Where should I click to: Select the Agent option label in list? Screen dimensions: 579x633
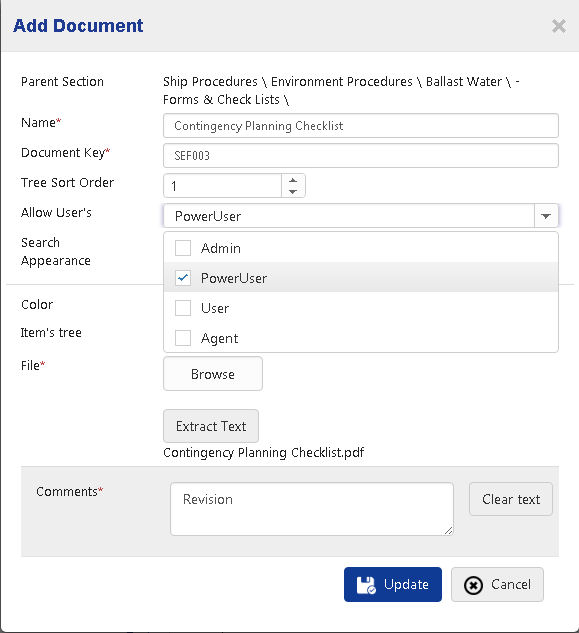coord(219,338)
